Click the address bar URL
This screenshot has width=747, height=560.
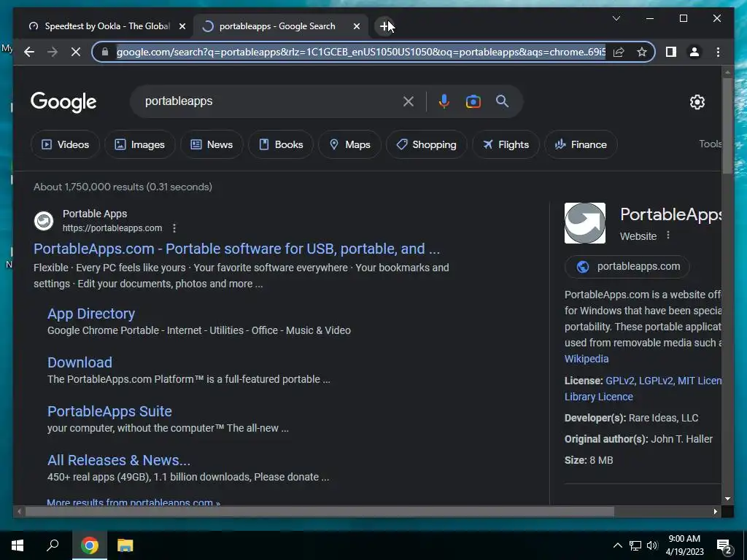[x=361, y=52]
